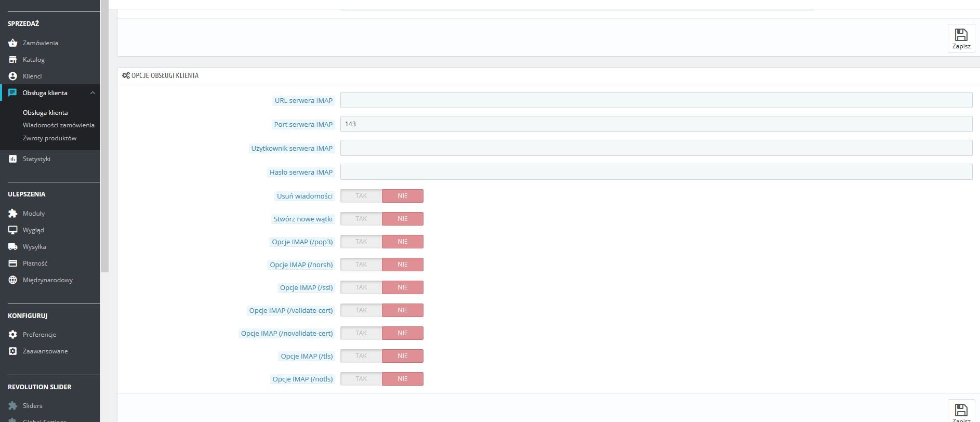
Task: Open Statystyki via the chart icon
Action: pyautogui.click(x=13, y=159)
